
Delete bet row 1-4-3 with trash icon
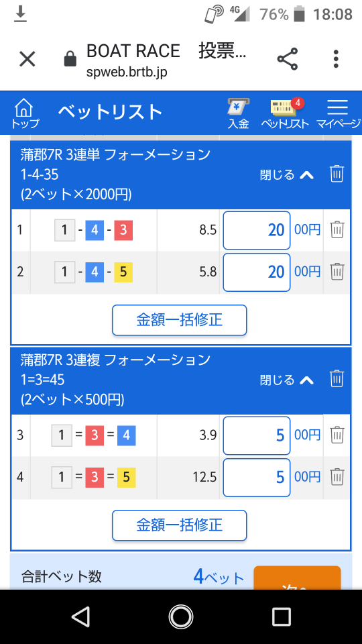[x=337, y=229]
